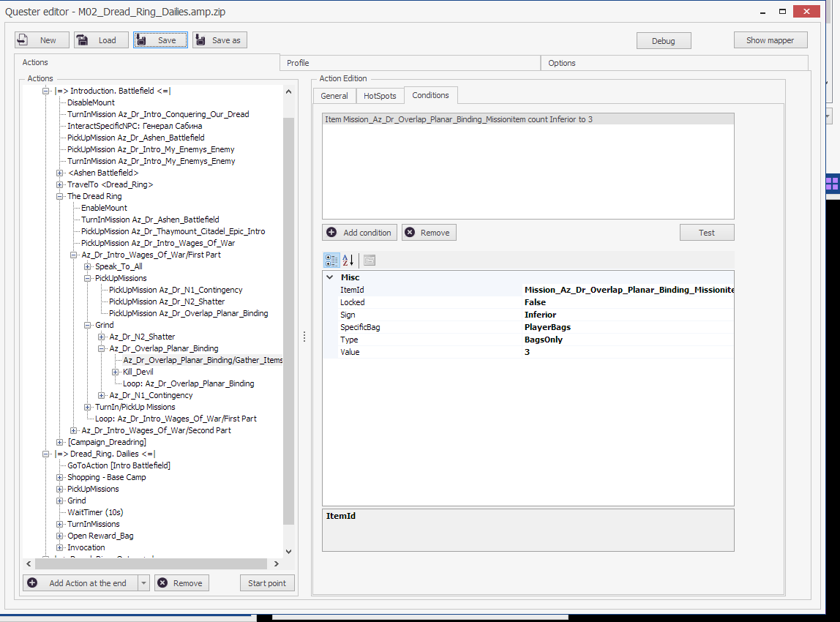Expand the Az_Dr_N1_Contingency grind node
Image resolution: width=840 pixels, height=622 pixels.
coord(102,395)
